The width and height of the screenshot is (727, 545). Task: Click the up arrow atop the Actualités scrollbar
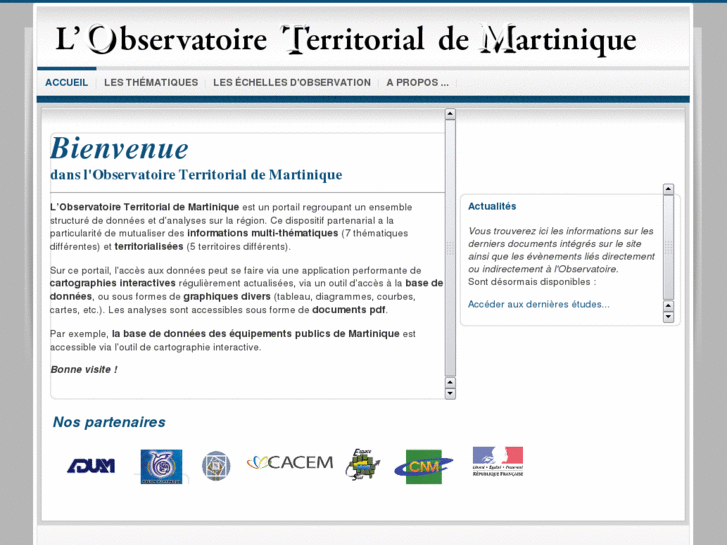668,189
